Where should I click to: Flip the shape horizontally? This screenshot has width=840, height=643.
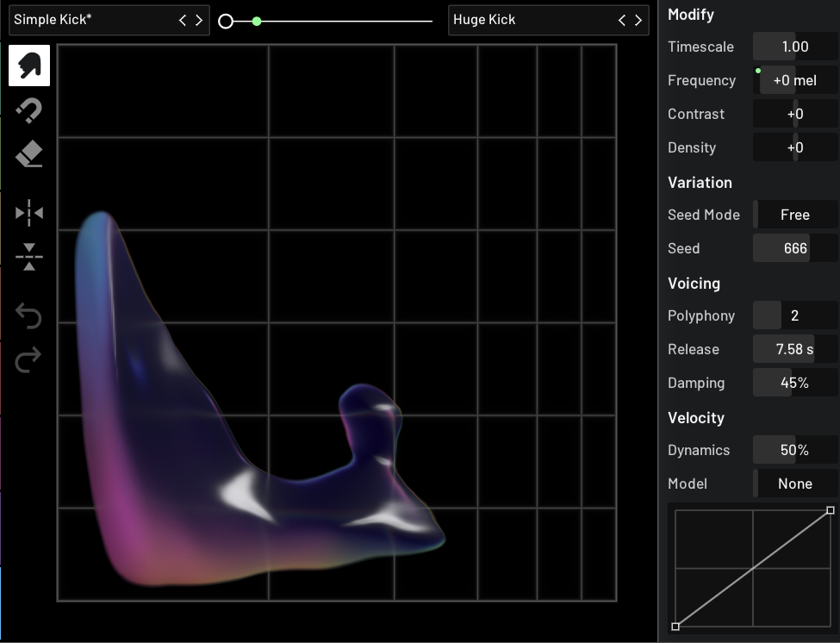(x=29, y=213)
